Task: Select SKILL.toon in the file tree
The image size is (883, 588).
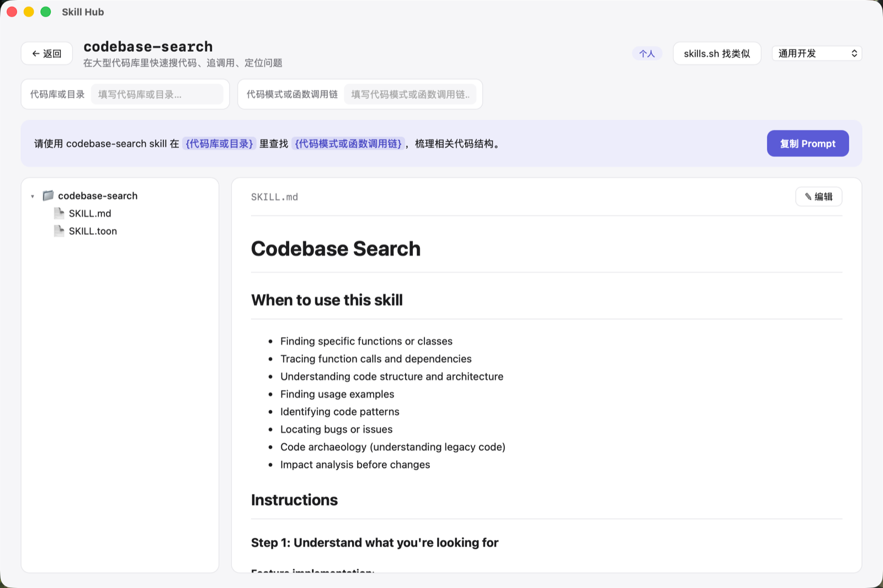Action: (93, 231)
